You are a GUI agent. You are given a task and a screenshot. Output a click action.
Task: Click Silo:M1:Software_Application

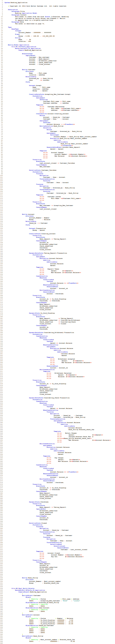[x=24, y=47]
